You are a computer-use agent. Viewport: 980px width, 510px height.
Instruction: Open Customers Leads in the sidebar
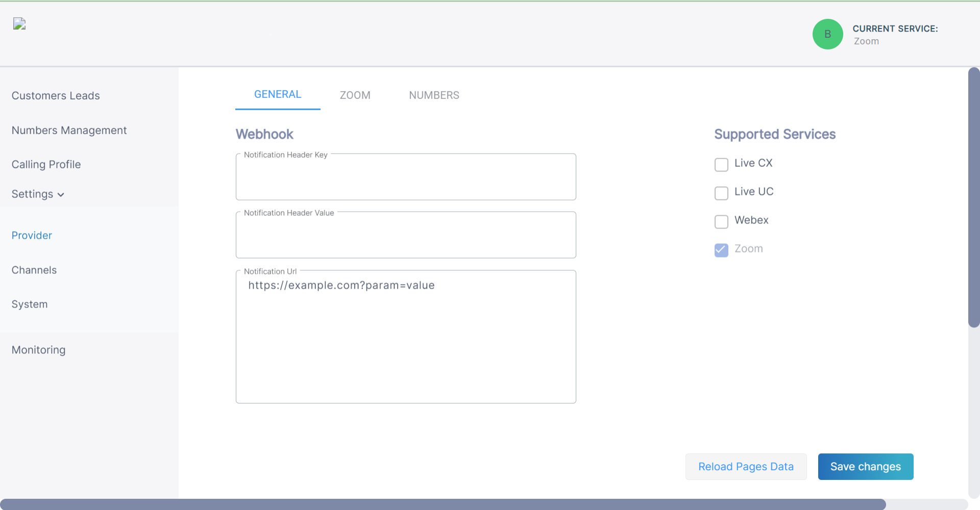point(56,96)
